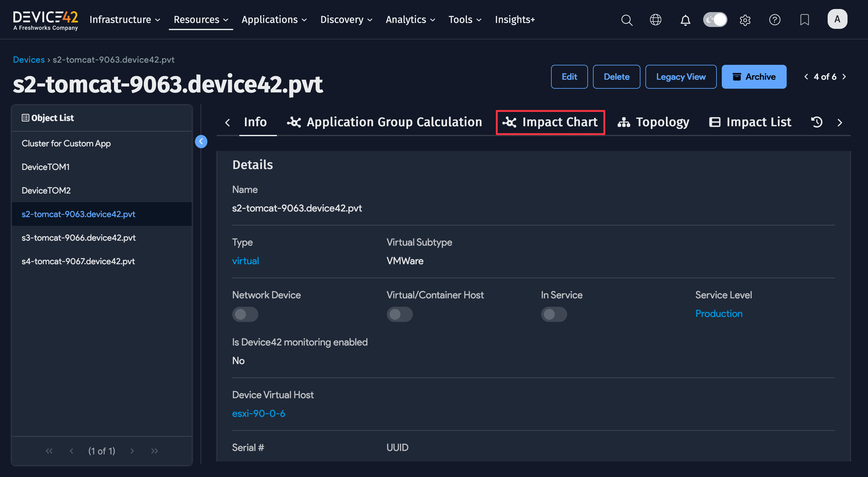
Task: Click the Archive button
Action: [x=754, y=76]
